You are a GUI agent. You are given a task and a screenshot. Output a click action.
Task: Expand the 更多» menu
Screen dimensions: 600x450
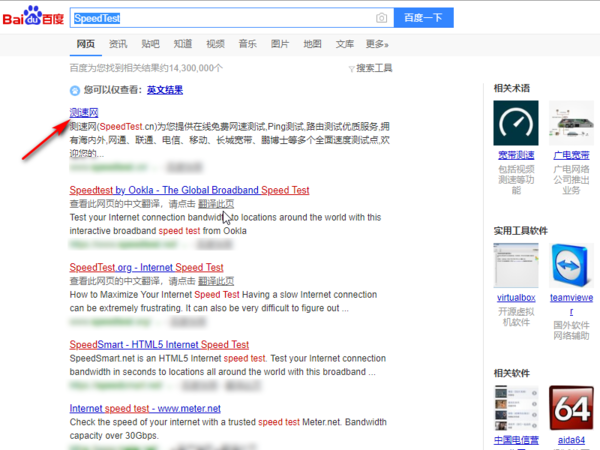(x=377, y=44)
